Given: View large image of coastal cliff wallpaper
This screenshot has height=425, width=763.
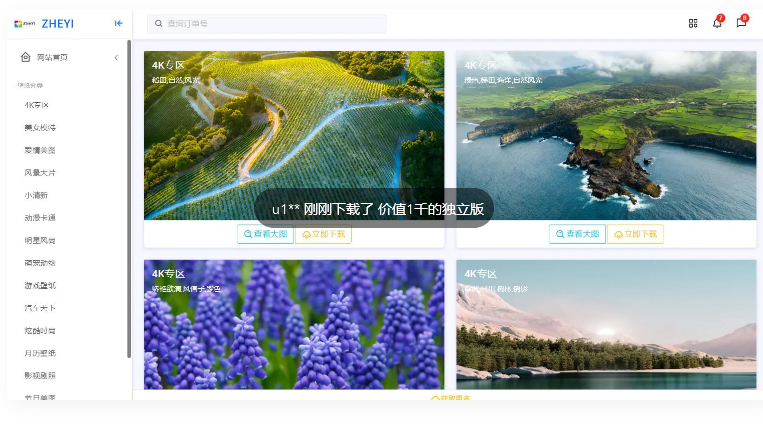Looking at the screenshot, I should pos(577,234).
